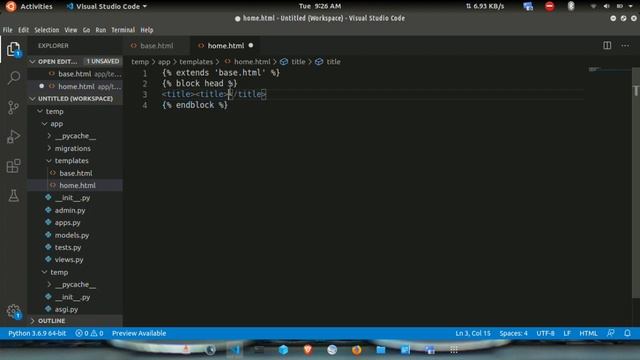The width and height of the screenshot is (640, 360).
Task: Open the Brave browser dock icon
Action: click(308, 350)
